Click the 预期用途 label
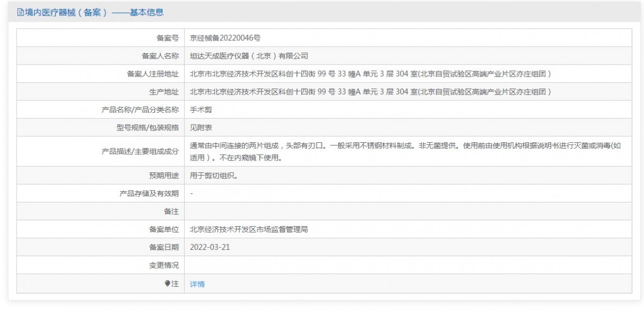The height and width of the screenshot is (311, 644). click(164, 176)
